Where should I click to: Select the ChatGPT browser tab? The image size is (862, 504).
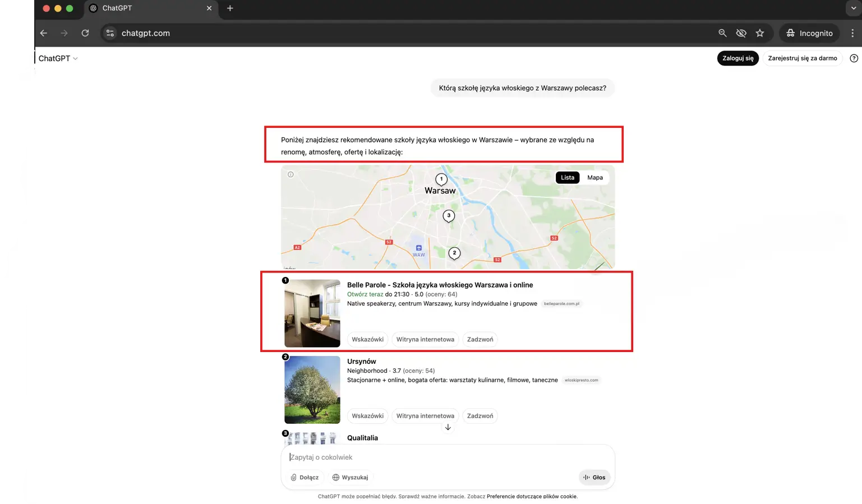coord(150,8)
